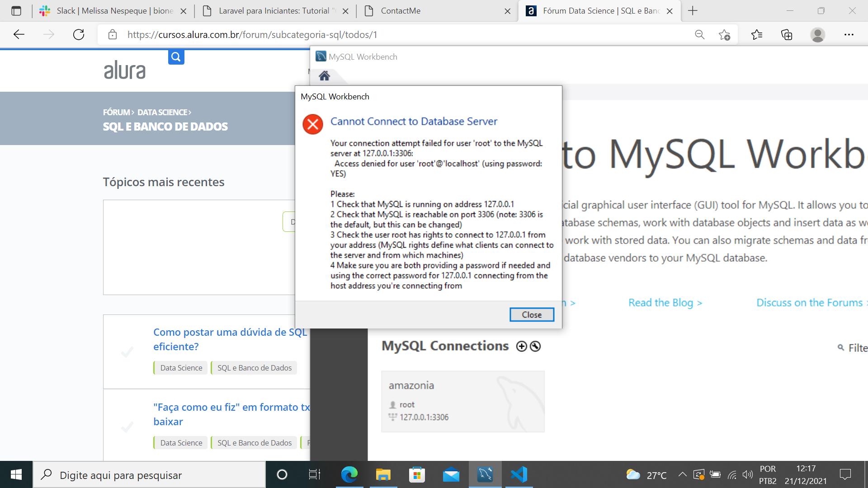
Task: Open weather widget showing 27°C
Action: pyautogui.click(x=646, y=475)
